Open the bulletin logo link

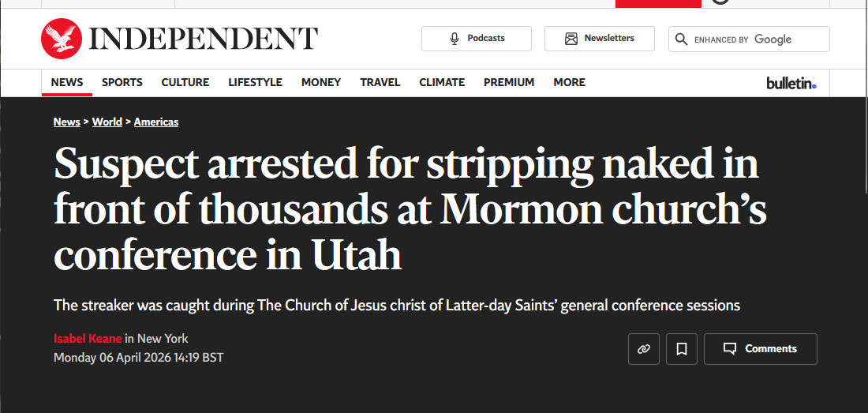[791, 83]
